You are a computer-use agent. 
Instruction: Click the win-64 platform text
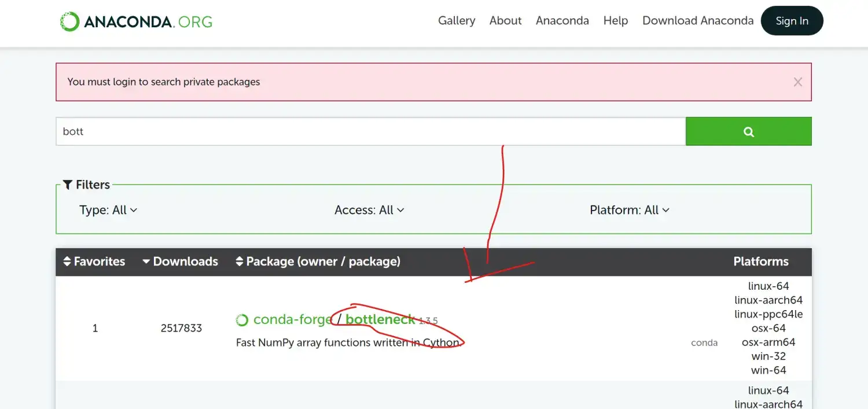768,370
